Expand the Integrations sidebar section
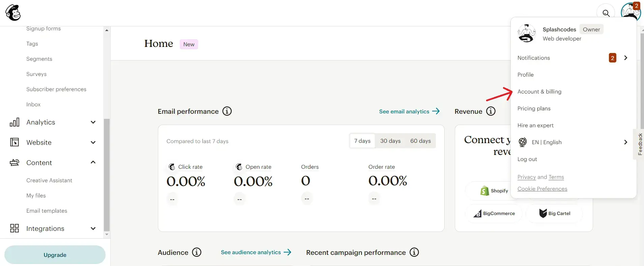The width and height of the screenshot is (644, 266). coord(93,229)
